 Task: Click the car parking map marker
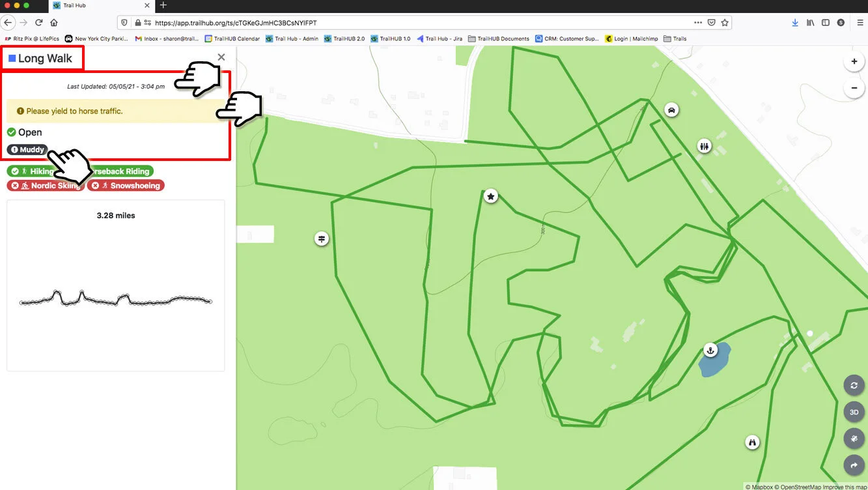coord(671,109)
